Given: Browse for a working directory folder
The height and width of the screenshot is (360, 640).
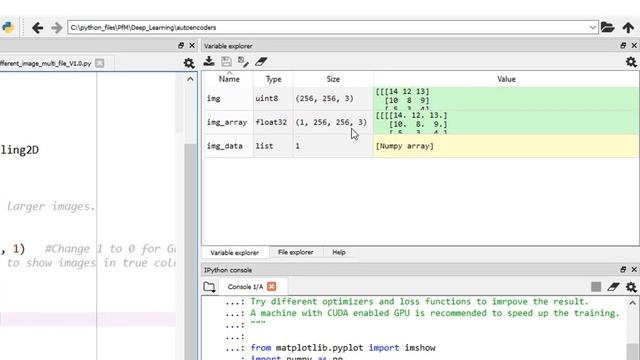Looking at the screenshot, I should (607, 27).
